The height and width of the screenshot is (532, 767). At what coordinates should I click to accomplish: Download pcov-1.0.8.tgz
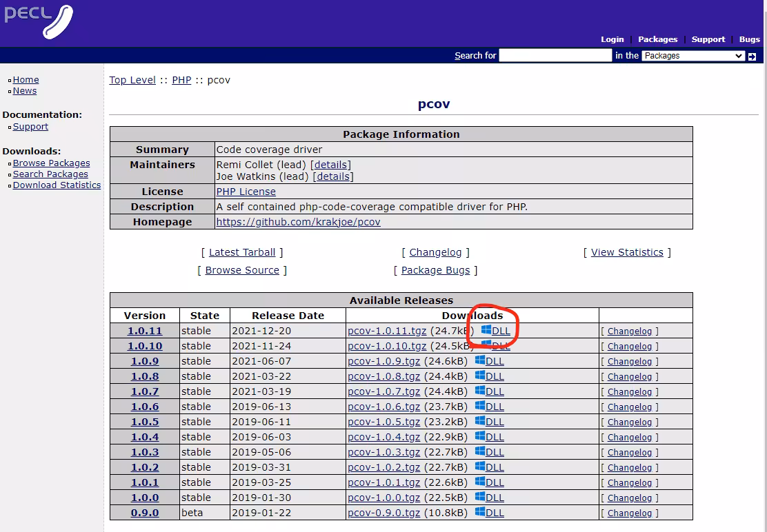384,376
